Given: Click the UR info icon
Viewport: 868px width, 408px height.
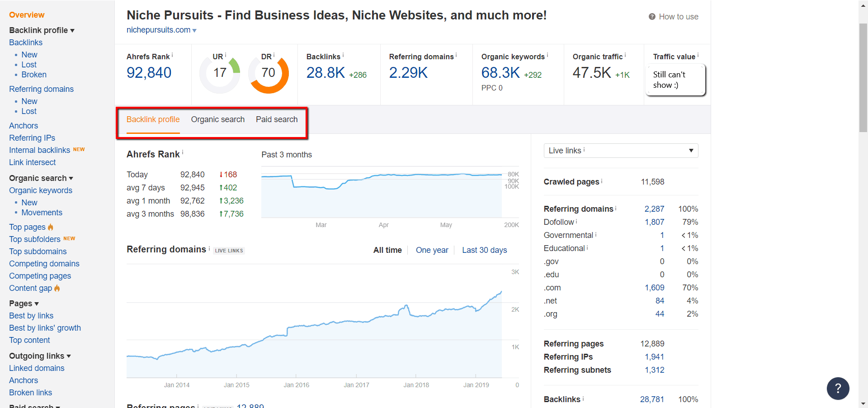Looking at the screenshot, I should tap(226, 55).
